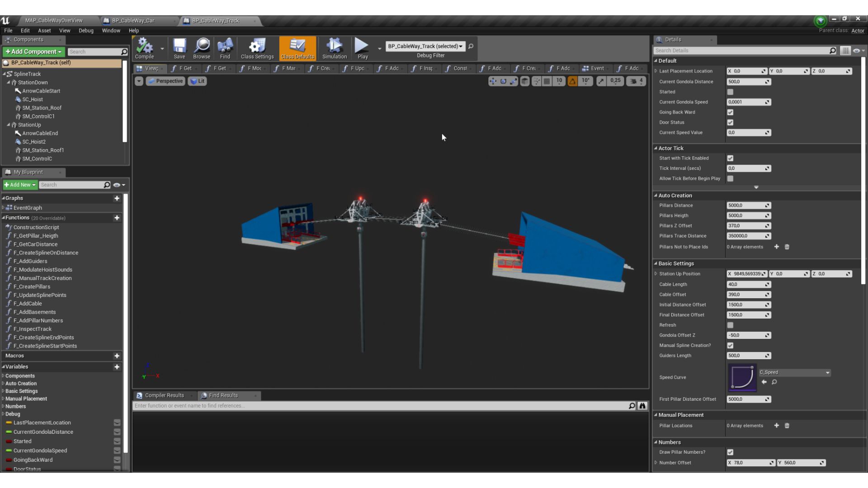
Task: Start Simulation mode
Action: [335, 48]
